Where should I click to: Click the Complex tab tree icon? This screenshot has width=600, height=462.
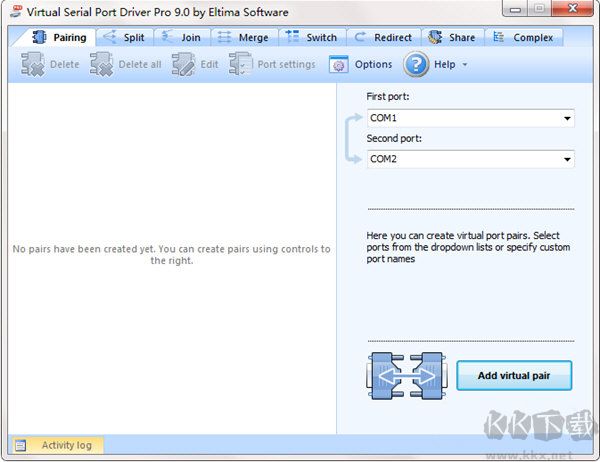click(x=498, y=37)
